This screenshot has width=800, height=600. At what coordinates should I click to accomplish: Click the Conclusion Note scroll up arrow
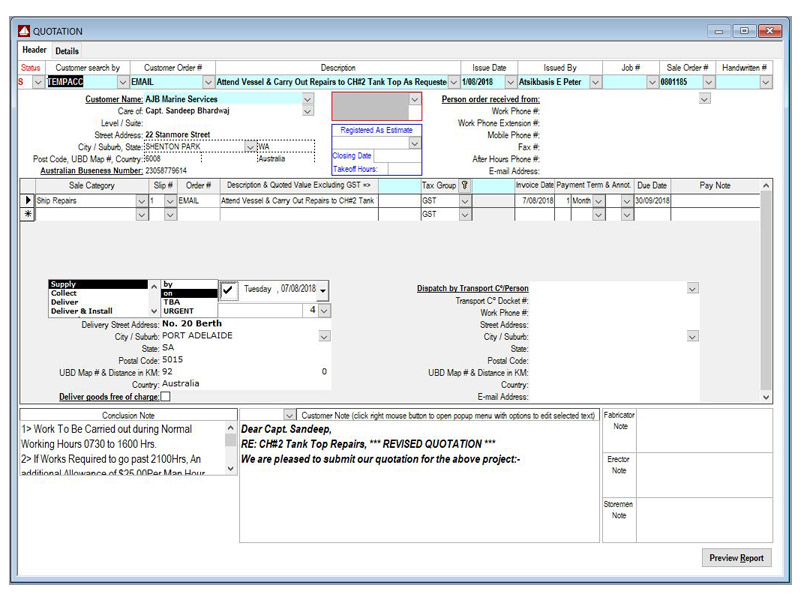click(x=231, y=428)
